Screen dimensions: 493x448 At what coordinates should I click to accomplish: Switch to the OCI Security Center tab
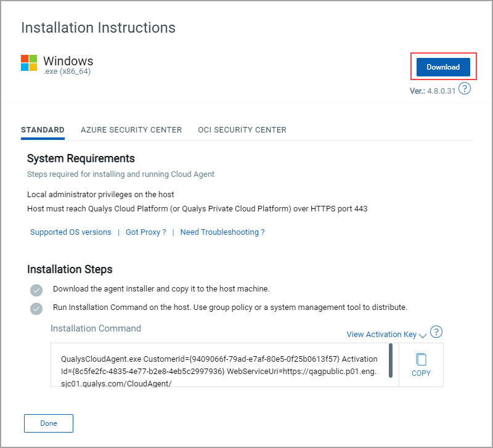[242, 130]
